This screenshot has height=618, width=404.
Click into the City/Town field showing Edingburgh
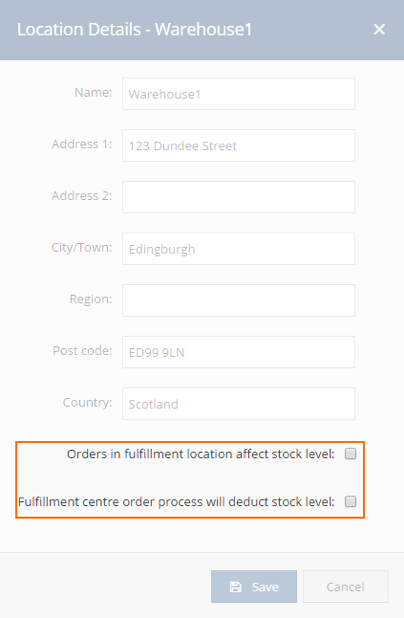tap(238, 249)
